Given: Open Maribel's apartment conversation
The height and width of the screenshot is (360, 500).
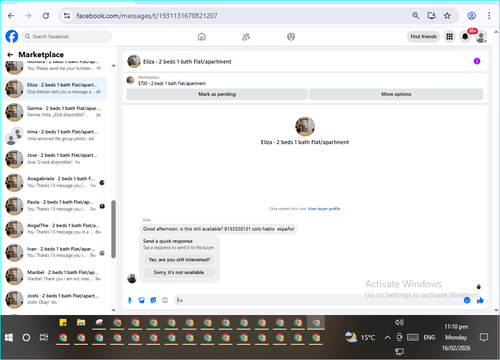Looking at the screenshot, I should pyautogui.click(x=55, y=276).
